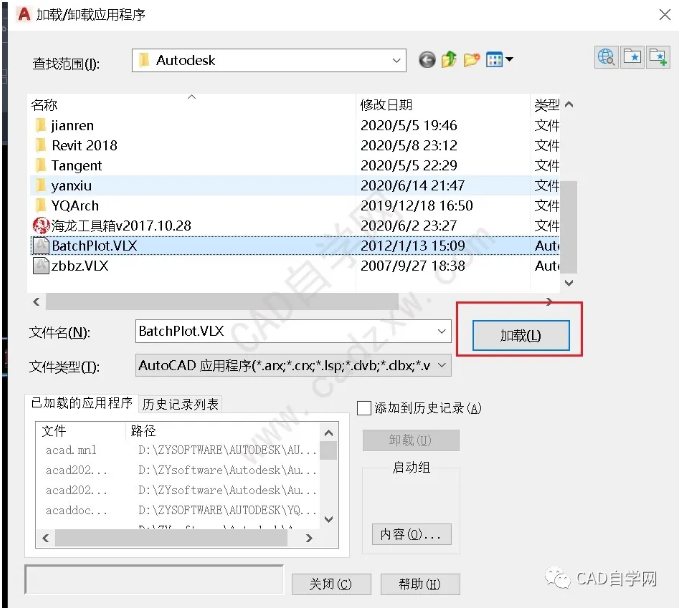Add current folder to Favorites icon

pyautogui.click(x=658, y=57)
